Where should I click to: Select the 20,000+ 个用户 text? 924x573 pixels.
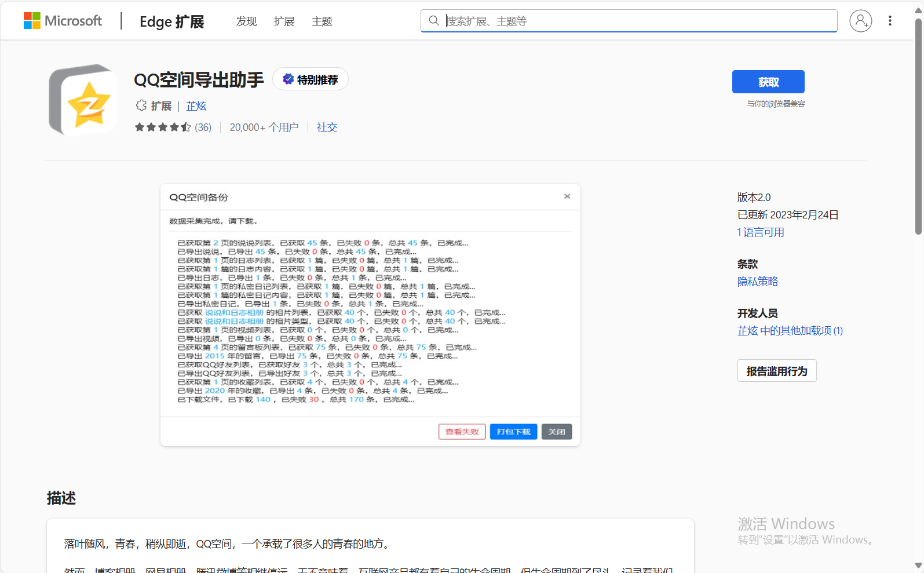[x=264, y=127]
